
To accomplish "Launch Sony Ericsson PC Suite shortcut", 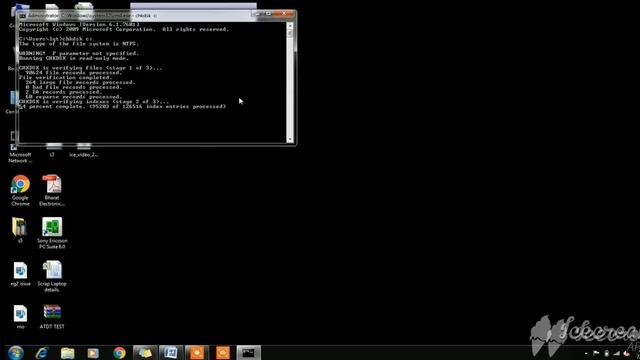I will [x=52, y=233].
